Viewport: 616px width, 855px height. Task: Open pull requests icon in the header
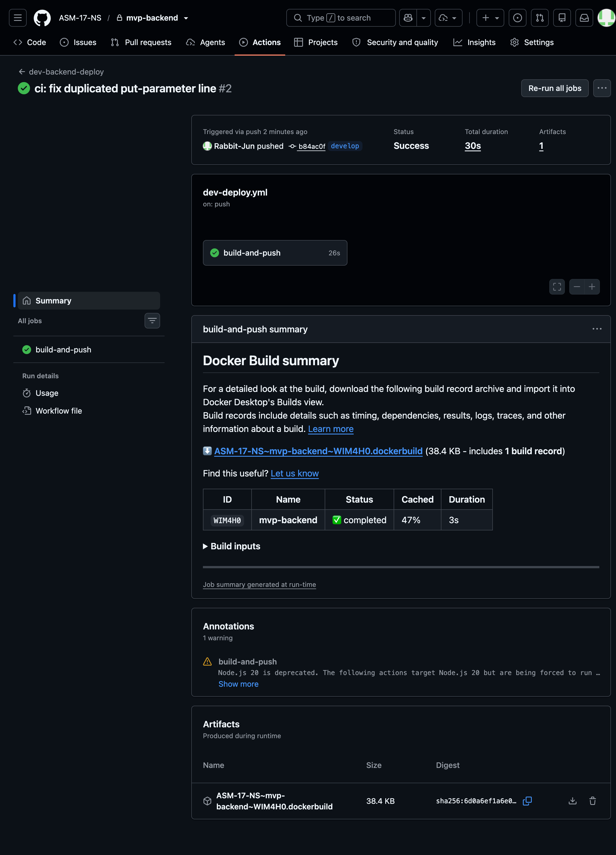(540, 18)
